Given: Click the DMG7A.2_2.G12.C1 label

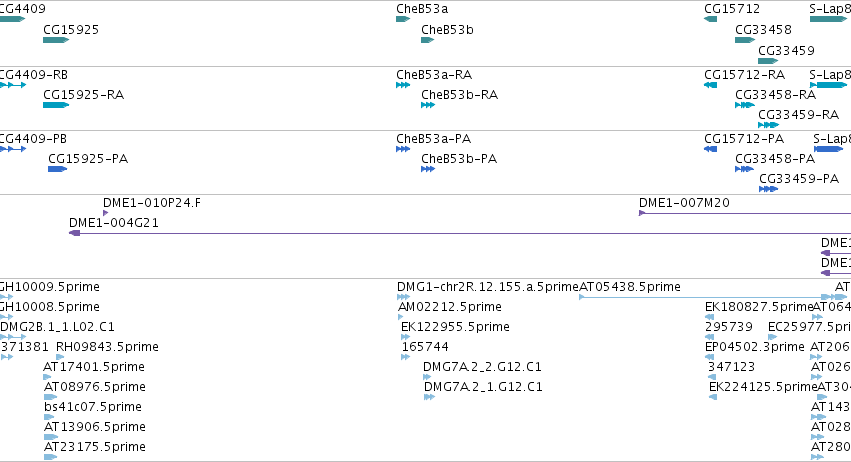Looking at the screenshot, I should point(482,366).
